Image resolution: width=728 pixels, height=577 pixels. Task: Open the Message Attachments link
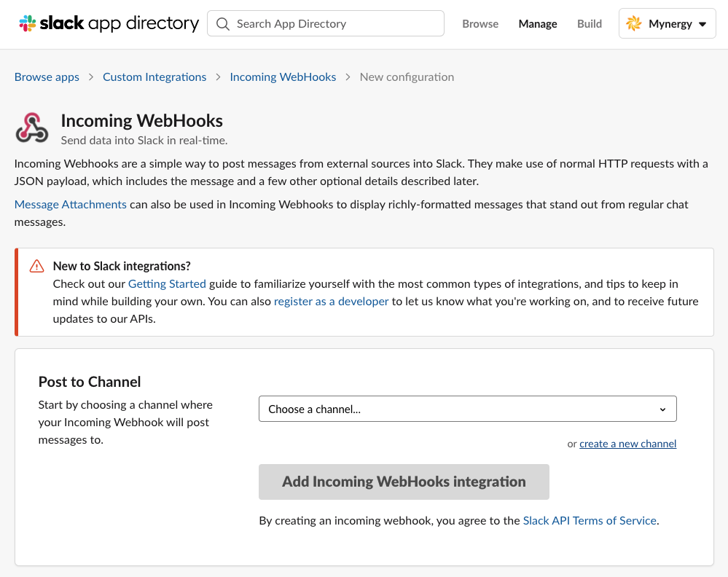coord(71,204)
